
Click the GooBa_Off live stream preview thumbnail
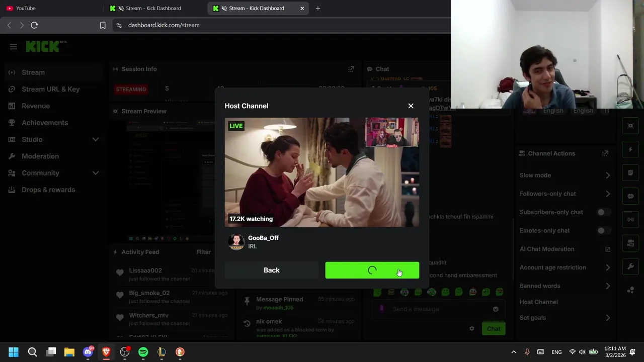[321, 172]
